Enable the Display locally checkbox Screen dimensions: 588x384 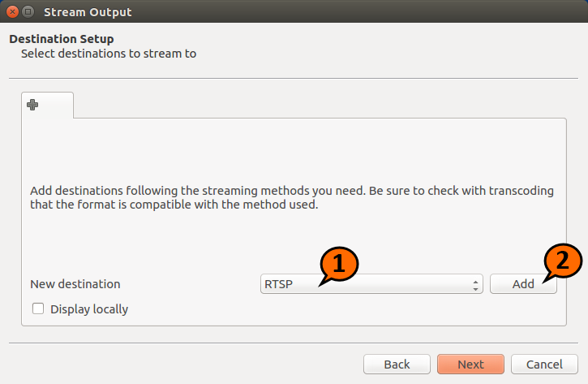[x=37, y=308]
